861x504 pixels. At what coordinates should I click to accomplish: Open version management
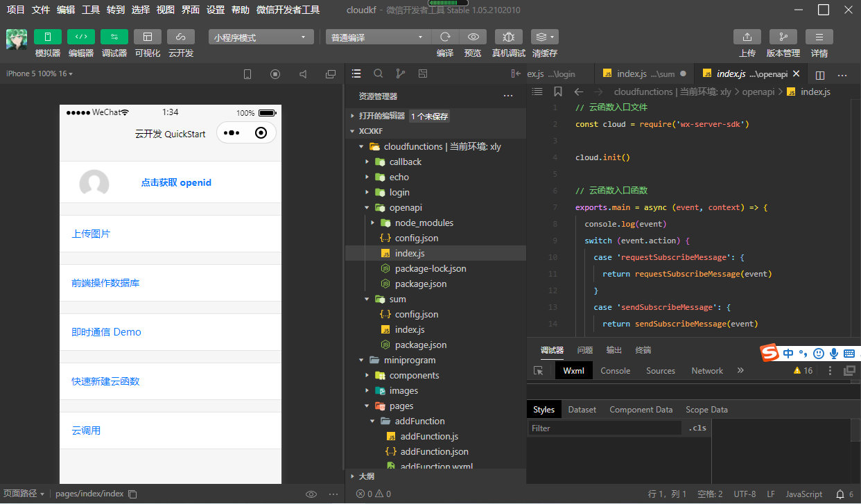click(783, 37)
